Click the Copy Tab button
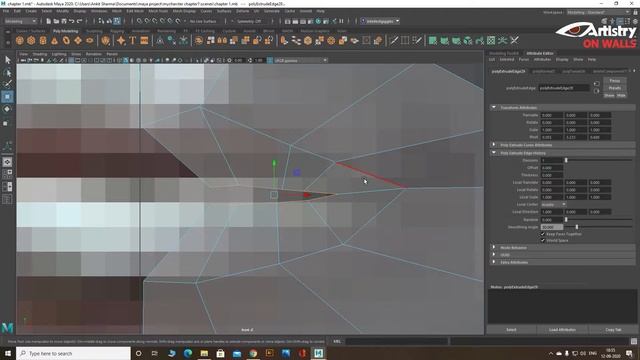This screenshot has height=360, width=640. 613,330
